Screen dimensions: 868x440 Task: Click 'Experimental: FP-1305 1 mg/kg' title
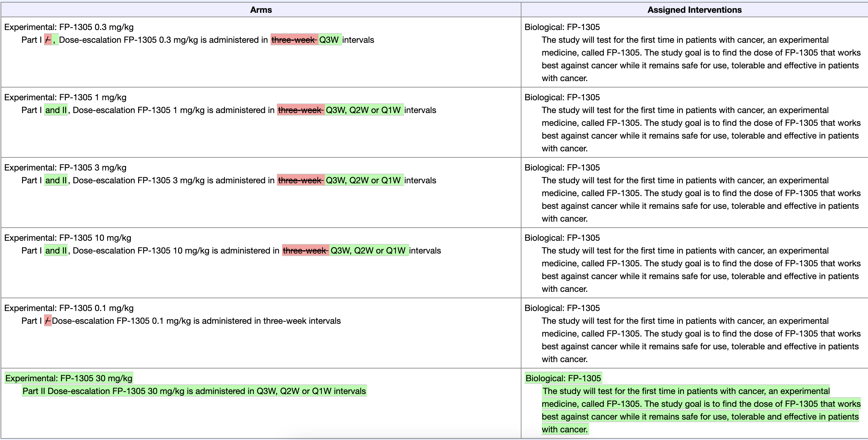(x=65, y=97)
